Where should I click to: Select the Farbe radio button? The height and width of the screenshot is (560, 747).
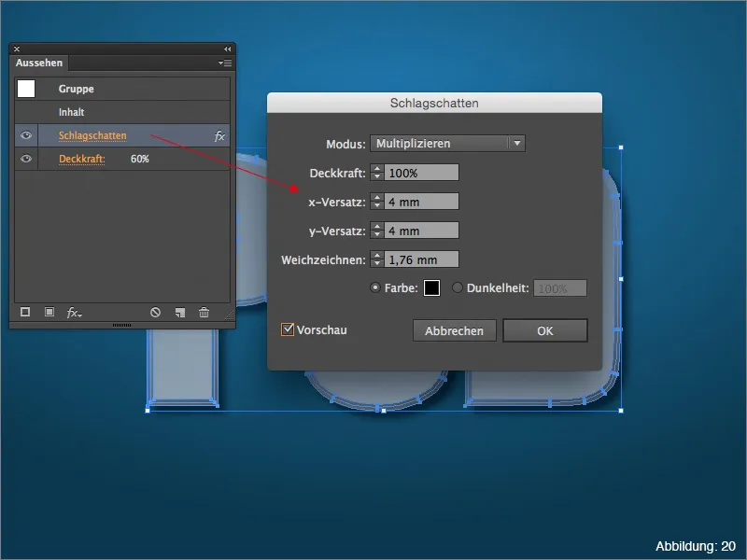pyautogui.click(x=375, y=287)
